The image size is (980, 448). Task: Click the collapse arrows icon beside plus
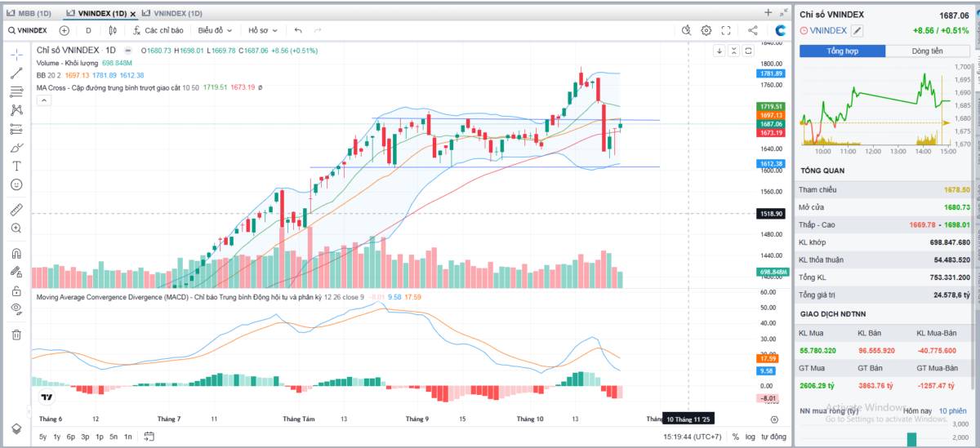(782, 13)
